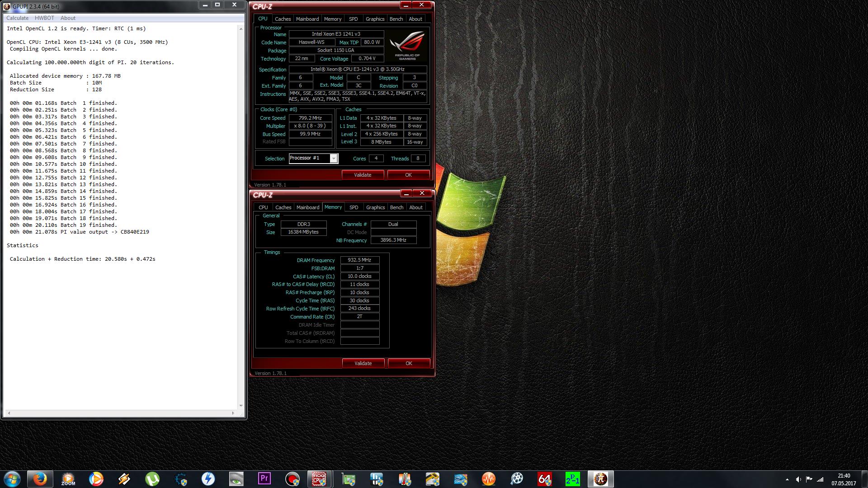This screenshot has width=868, height=488.
Task: Launch Adobe Premiere Pro from taskbar
Action: pyautogui.click(x=264, y=479)
